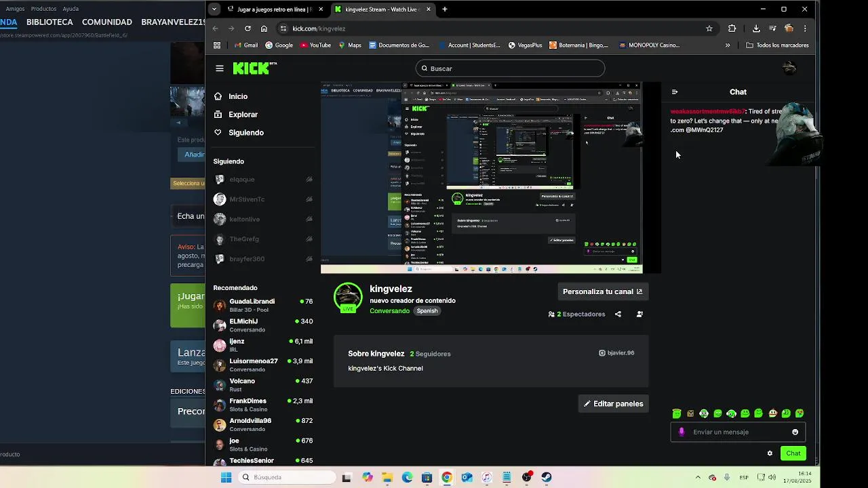The height and width of the screenshot is (488, 868).
Task: Click the share stream icon
Action: pos(618,314)
